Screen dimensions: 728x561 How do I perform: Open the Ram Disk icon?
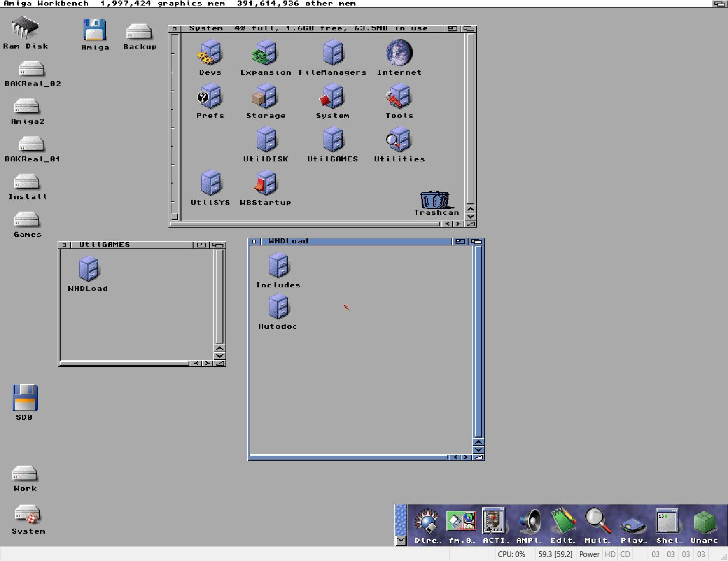(x=25, y=28)
